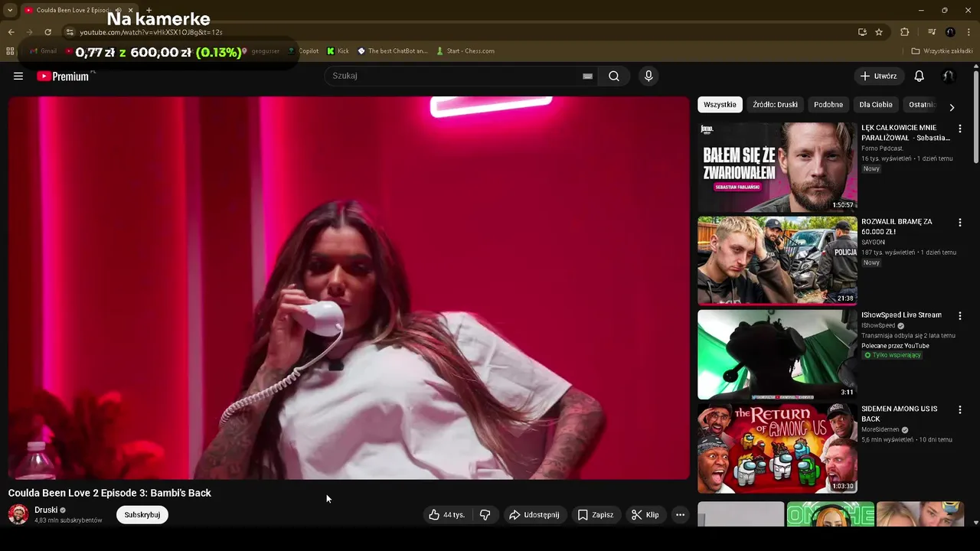Mute tab via speaker icon on tab

(x=118, y=10)
